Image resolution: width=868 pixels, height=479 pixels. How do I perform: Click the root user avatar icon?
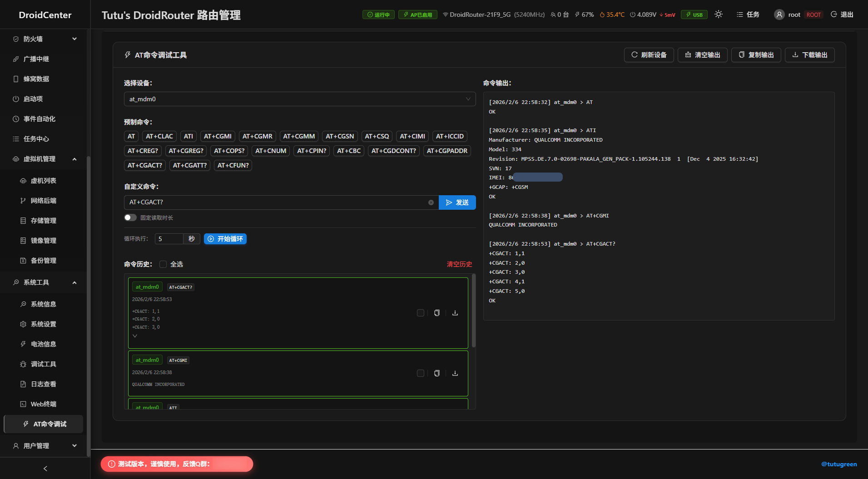point(779,15)
